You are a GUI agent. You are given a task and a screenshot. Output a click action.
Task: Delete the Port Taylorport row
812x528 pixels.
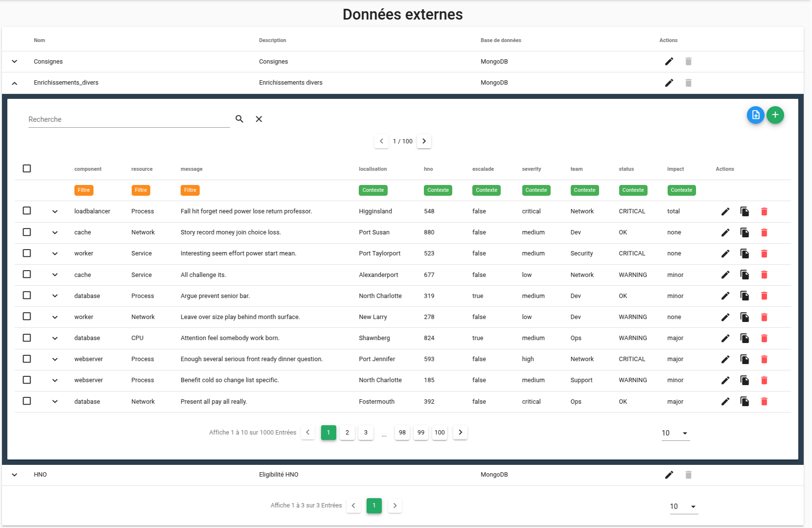click(x=764, y=253)
